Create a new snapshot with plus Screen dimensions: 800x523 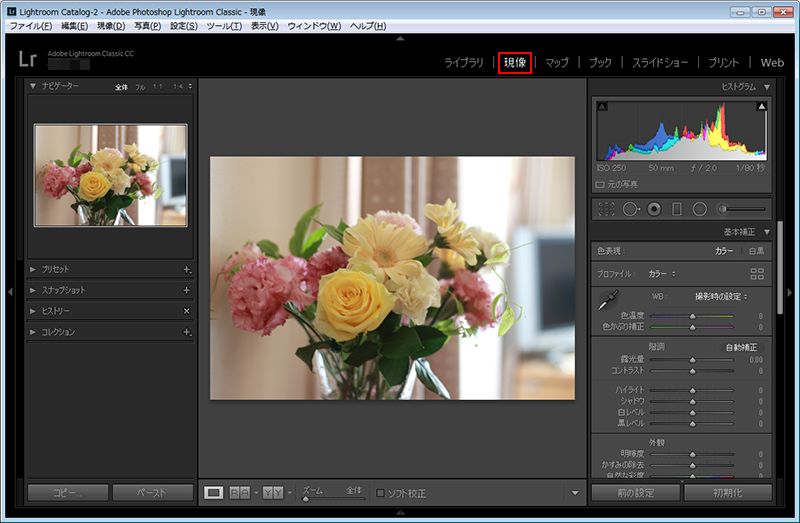pos(187,290)
